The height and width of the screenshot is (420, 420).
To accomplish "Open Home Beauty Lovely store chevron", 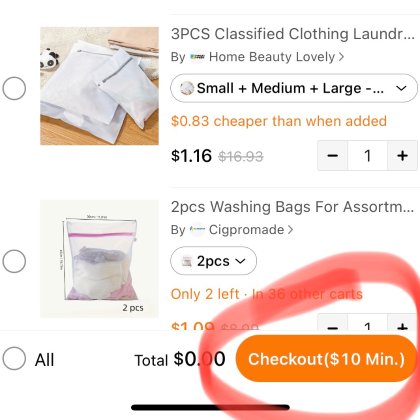I will click(341, 57).
